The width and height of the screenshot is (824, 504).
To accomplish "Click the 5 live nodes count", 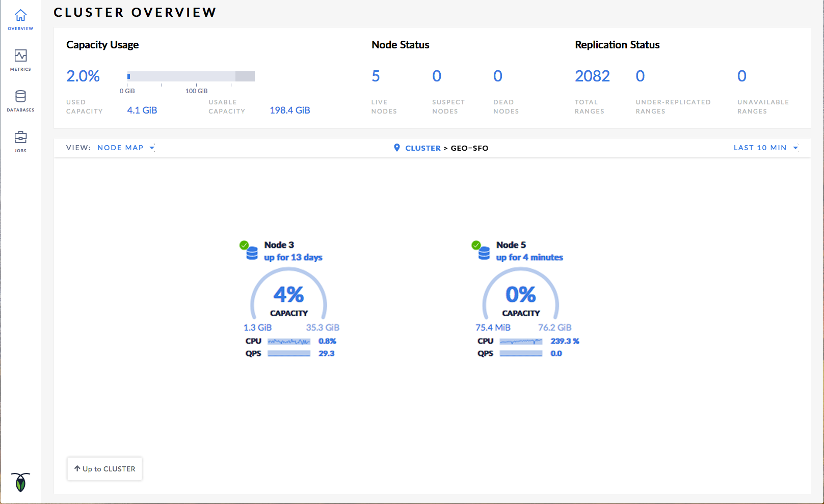I will [x=376, y=76].
